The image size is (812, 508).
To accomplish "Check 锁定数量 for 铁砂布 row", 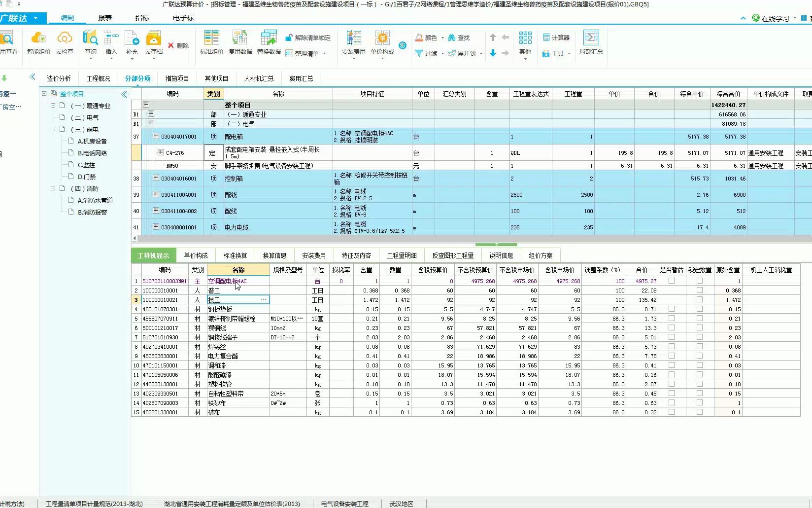I will click(x=700, y=402).
